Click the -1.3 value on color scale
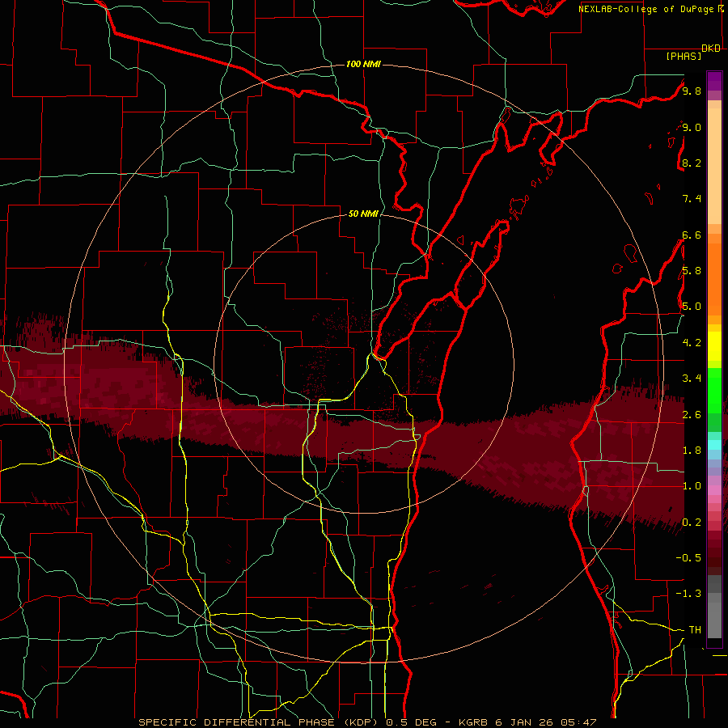The width and height of the screenshot is (728, 728). 688,594
